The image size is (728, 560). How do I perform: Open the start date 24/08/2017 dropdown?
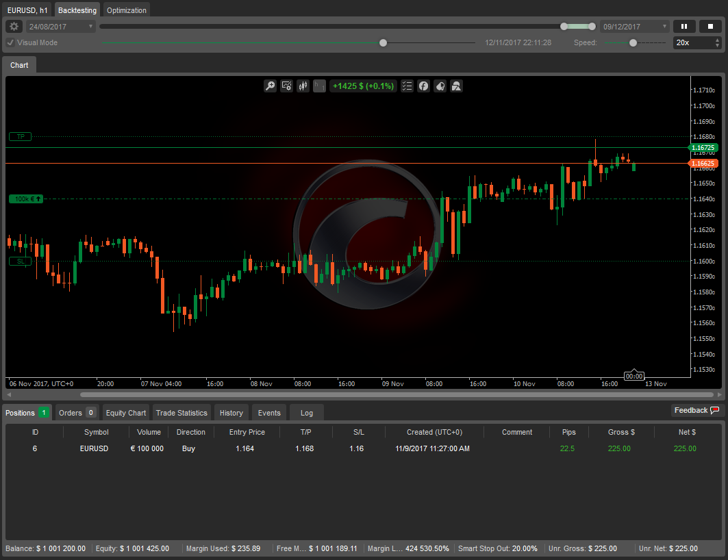pyautogui.click(x=61, y=27)
